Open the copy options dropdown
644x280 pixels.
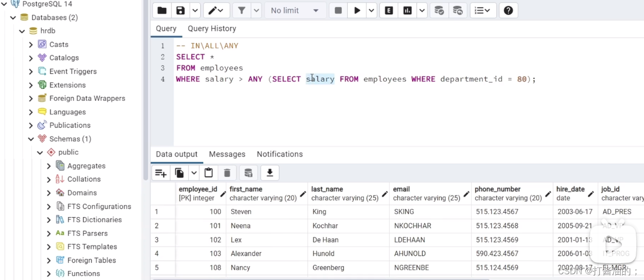point(194,173)
